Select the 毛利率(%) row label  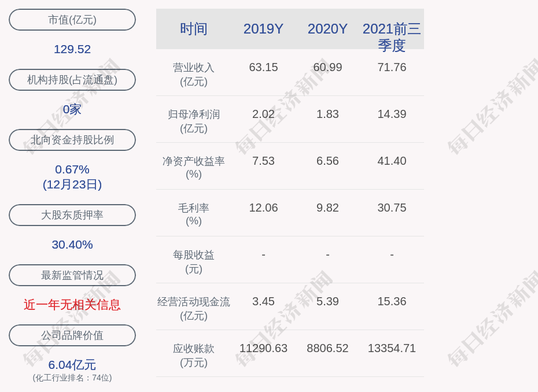[194, 215]
